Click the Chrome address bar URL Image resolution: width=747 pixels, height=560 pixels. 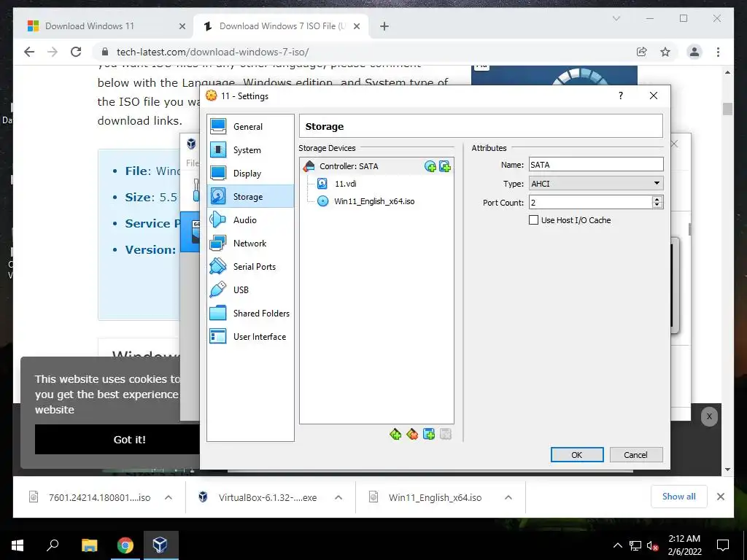[212, 52]
